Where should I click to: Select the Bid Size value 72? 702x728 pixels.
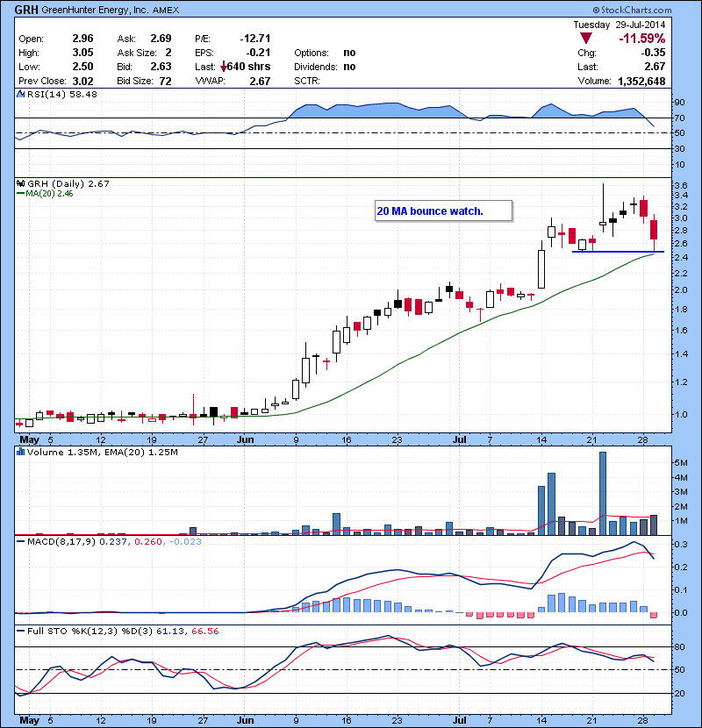coord(165,82)
